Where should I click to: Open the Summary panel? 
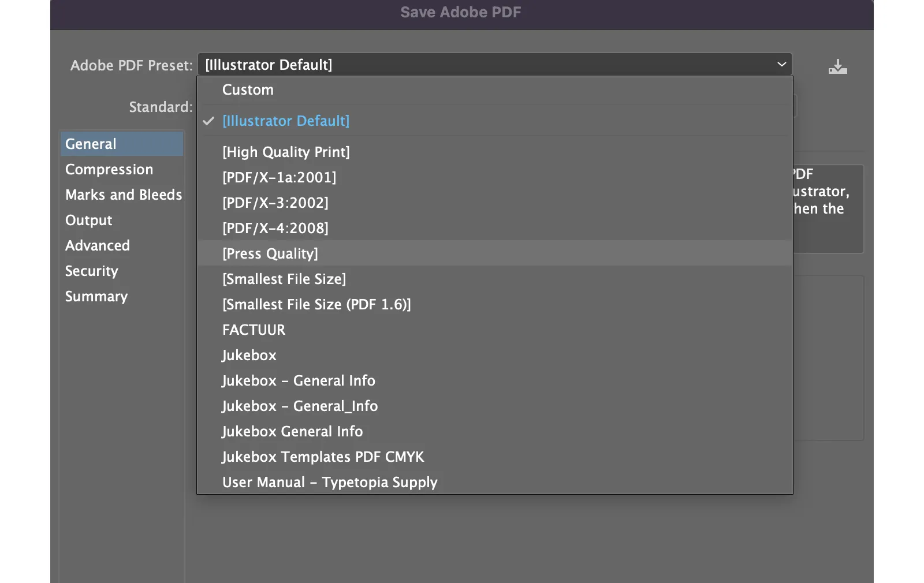pos(96,296)
